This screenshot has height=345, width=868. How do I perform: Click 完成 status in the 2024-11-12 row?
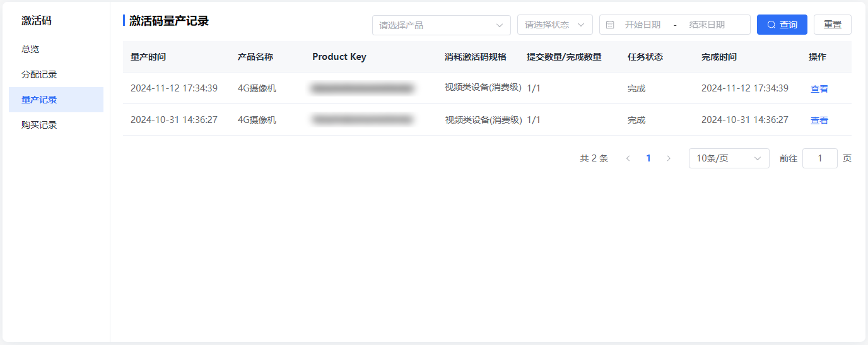click(636, 88)
